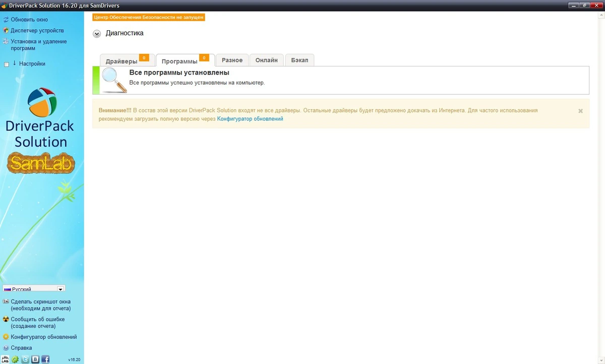Go to the Онлайн tab

(266, 60)
